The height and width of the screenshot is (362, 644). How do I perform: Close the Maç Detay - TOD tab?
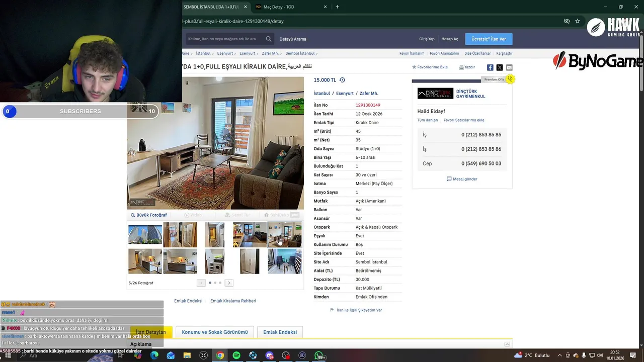(x=326, y=7)
